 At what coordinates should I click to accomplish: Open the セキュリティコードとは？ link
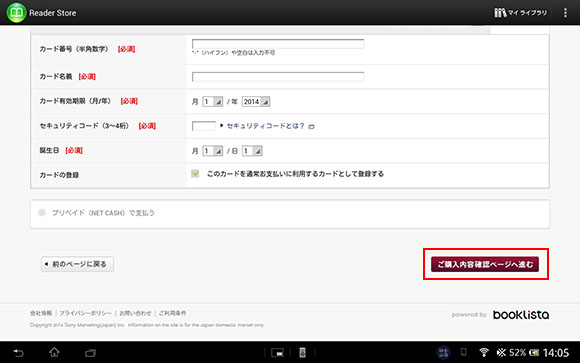point(266,126)
